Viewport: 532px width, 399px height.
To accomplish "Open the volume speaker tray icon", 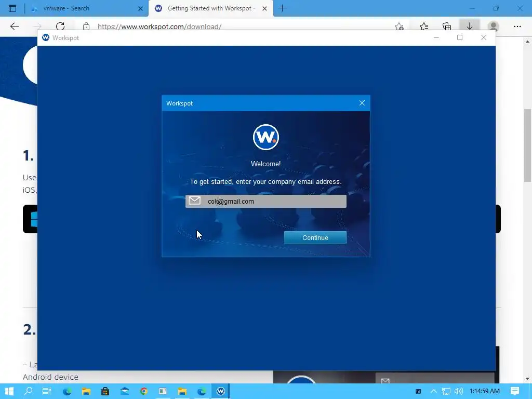I will click(x=458, y=391).
